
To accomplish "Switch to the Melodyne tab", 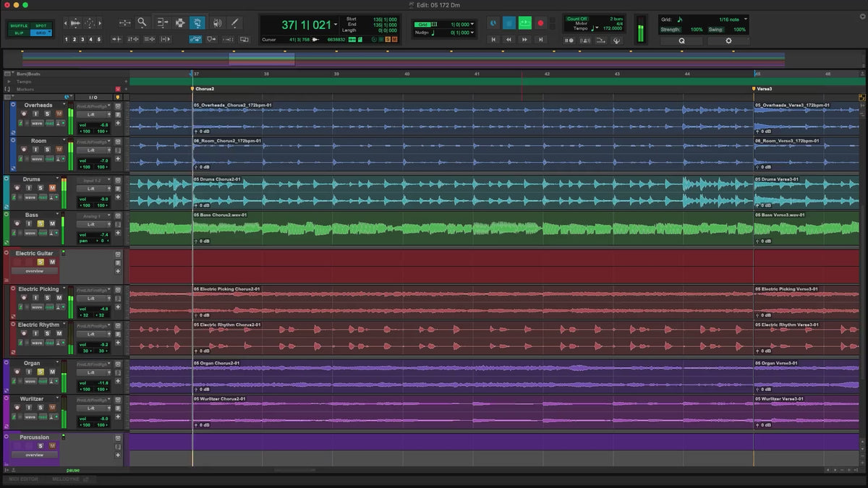I will click(x=66, y=479).
